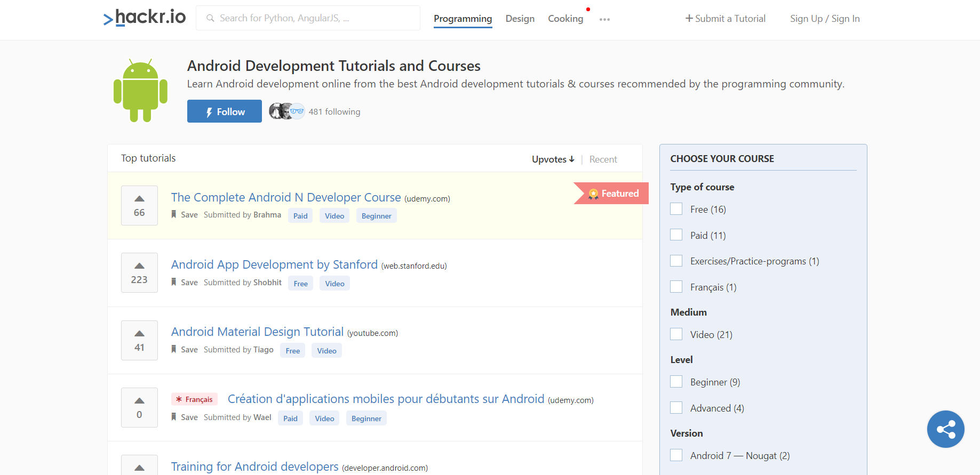Enable Exercises/Practice-programs filter
980x475 pixels.
pyautogui.click(x=676, y=261)
